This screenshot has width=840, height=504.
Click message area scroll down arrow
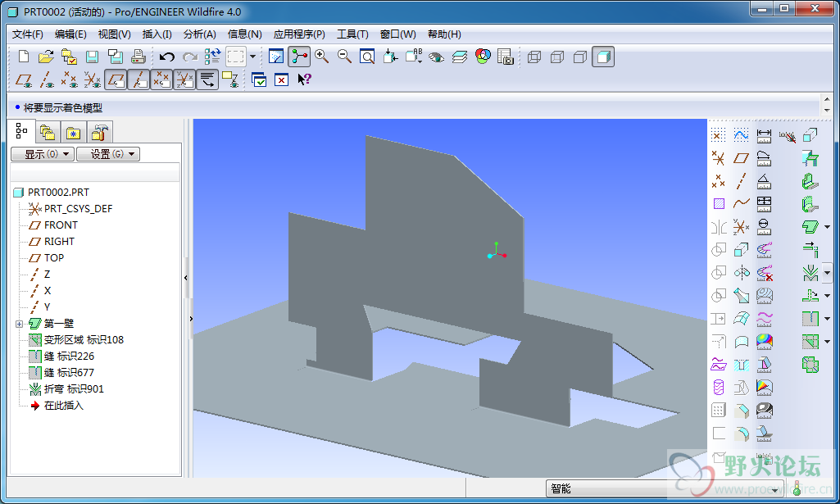click(x=827, y=110)
